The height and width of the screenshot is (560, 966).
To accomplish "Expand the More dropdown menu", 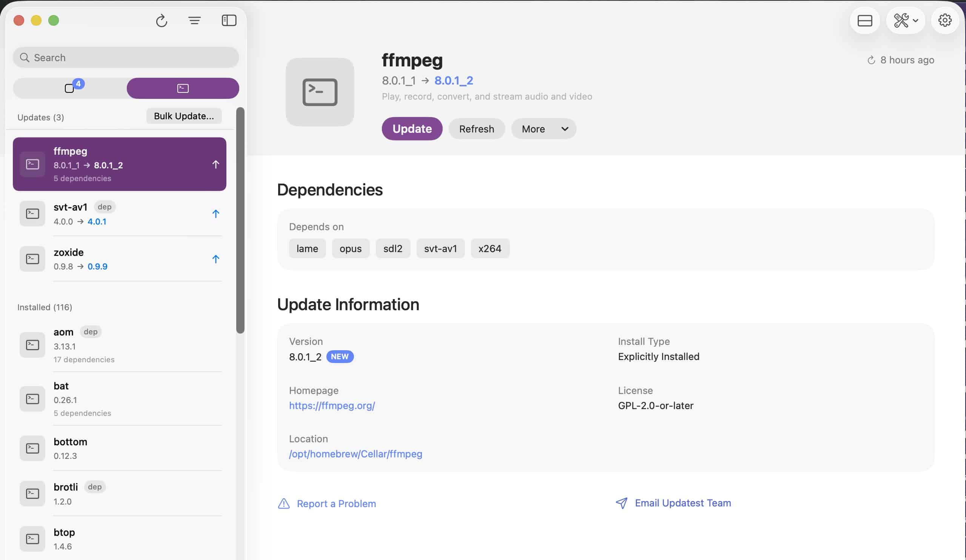I will coord(543,129).
